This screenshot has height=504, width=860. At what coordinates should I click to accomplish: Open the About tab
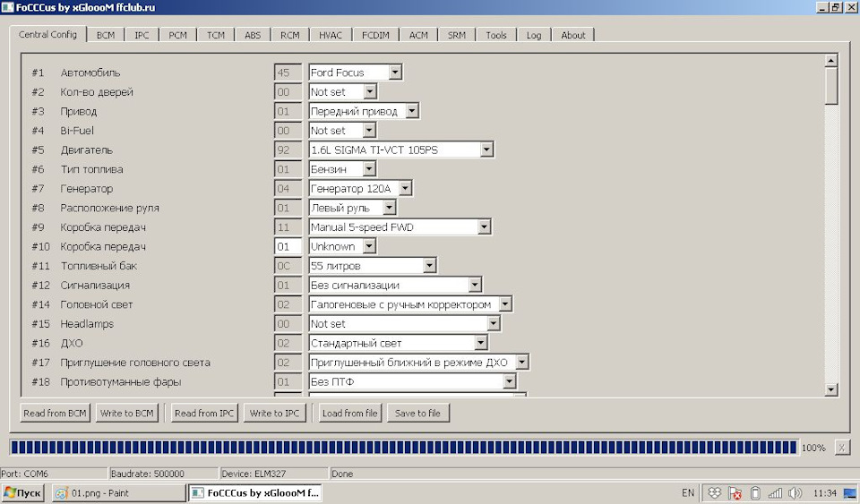tap(572, 35)
